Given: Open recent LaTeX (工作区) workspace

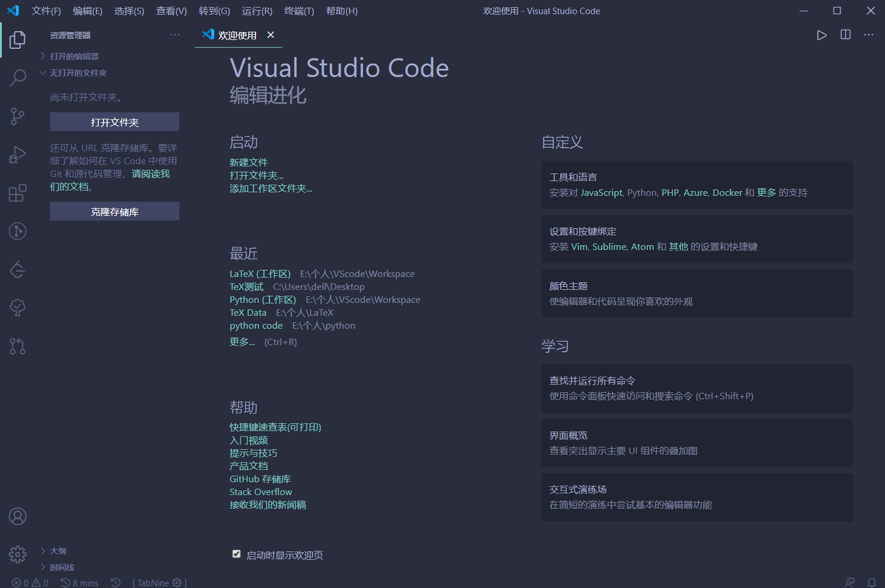Looking at the screenshot, I should 260,274.
